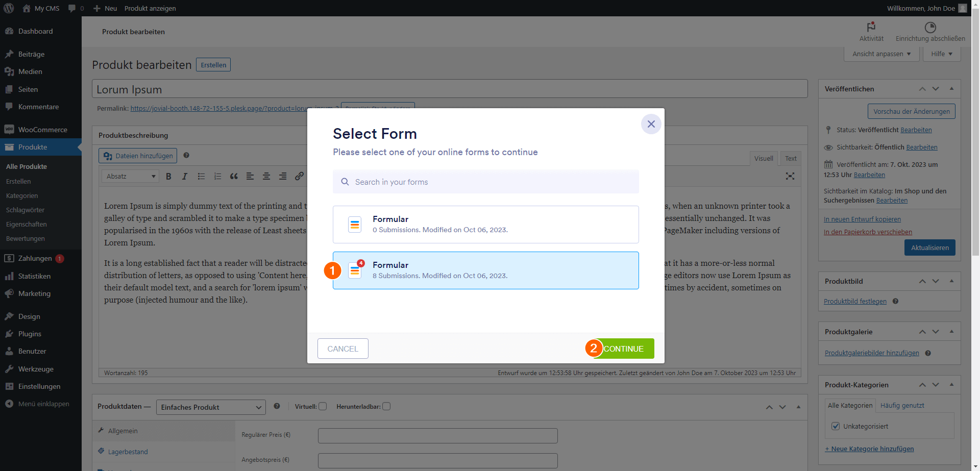Image resolution: width=980 pixels, height=471 pixels.
Task: Open Einrichtung abschließen
Action: click(930, 32)
